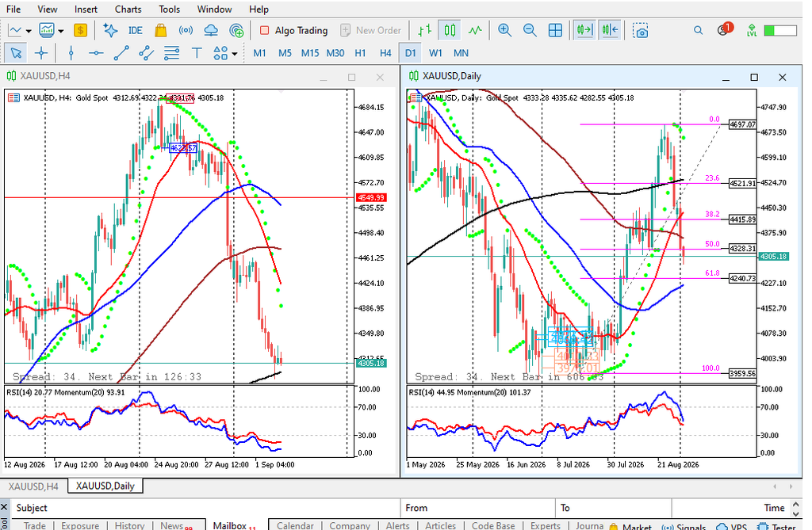This screenshot has width=812, height=530.
Task: Zoom in on the chart
Action: click(504, 31)
